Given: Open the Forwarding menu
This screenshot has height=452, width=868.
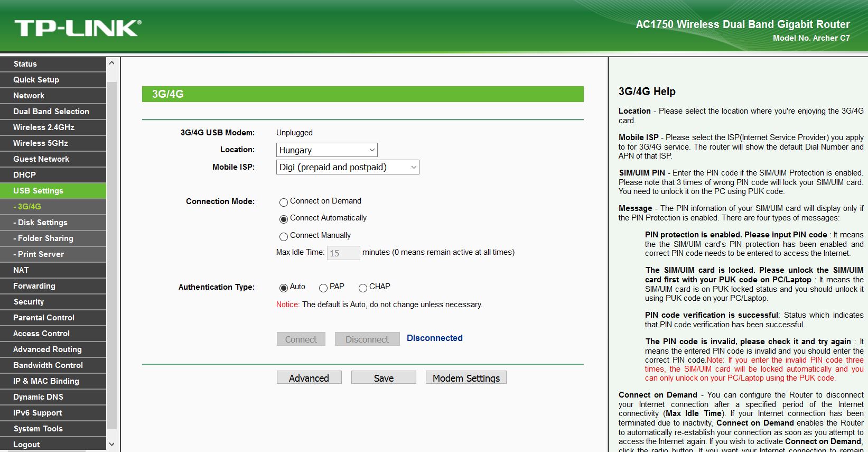Looking at the screenshot, I should (53, 286).
